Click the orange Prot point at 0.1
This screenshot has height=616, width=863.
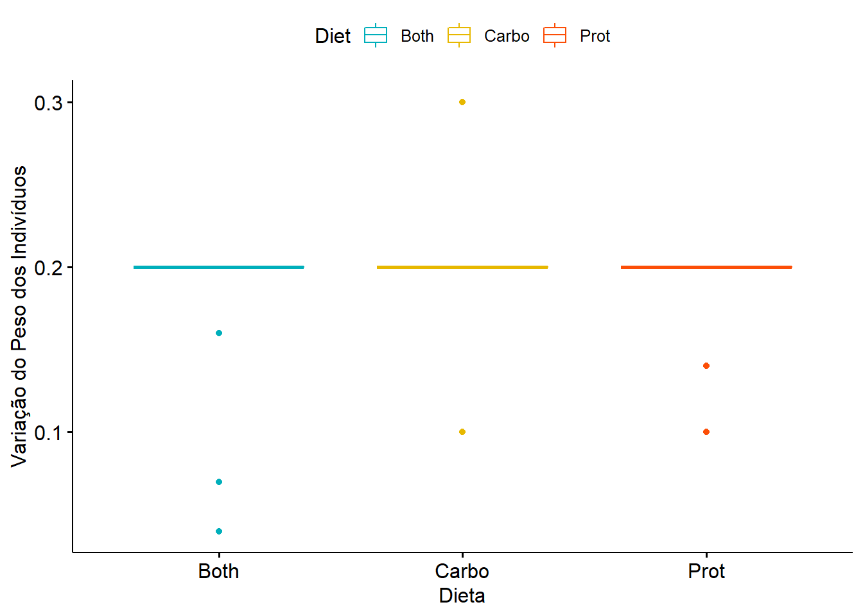[x=706, y=432]
